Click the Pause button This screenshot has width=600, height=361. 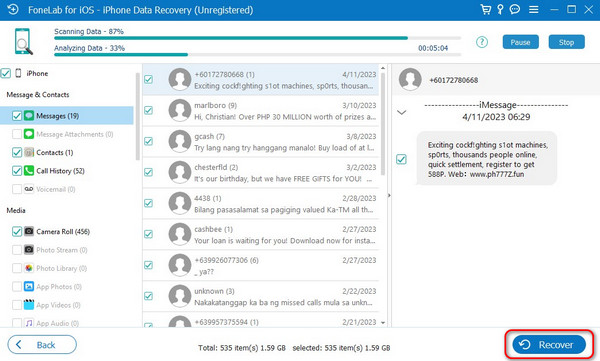(520, 42)
